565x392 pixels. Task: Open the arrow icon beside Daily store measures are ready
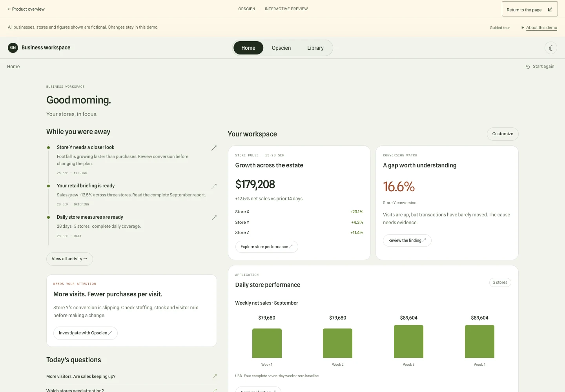coord(214,218)
